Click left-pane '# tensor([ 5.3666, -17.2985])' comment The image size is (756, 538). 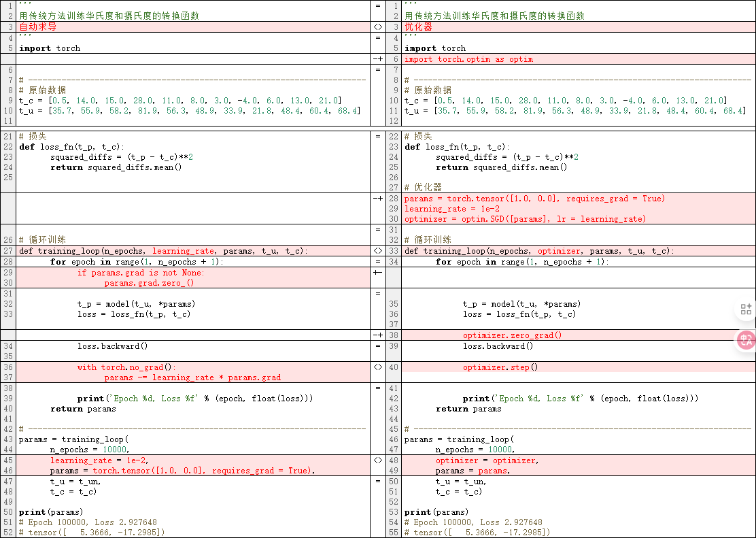pyautogui.click(x=92, y=533)
